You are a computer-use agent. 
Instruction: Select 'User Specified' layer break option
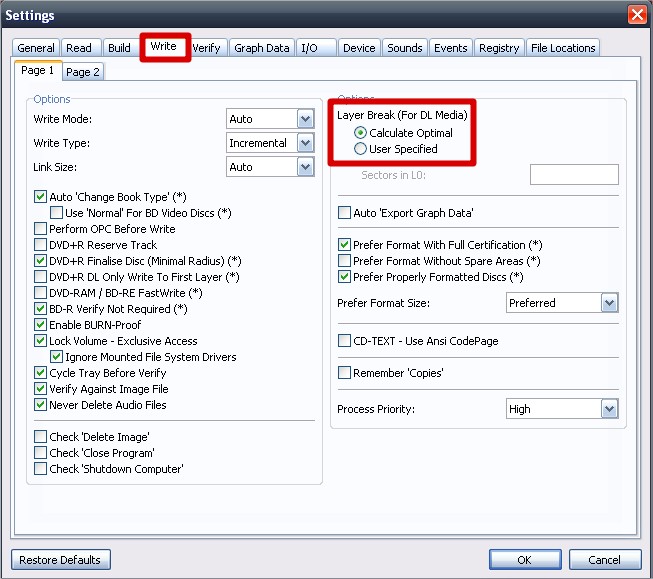[x=361, y=149]
